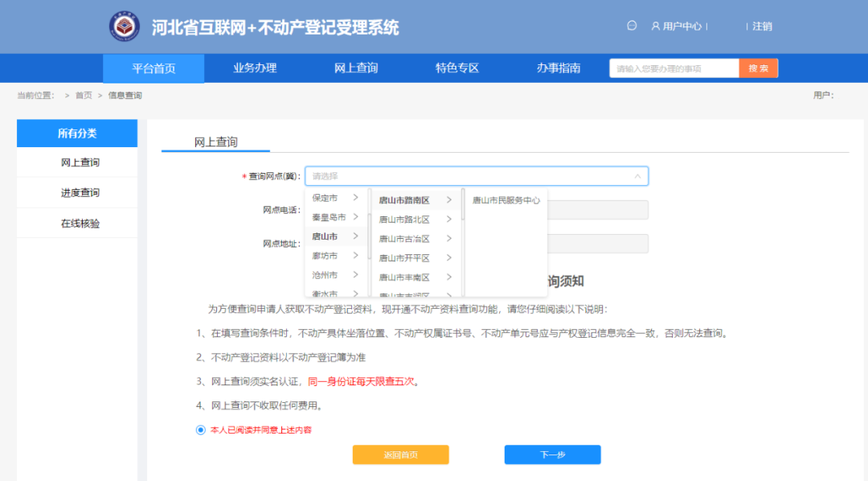
Task: Collapse the 查询网点 dropdown via its chevron
Action: (x=639, y=175)
